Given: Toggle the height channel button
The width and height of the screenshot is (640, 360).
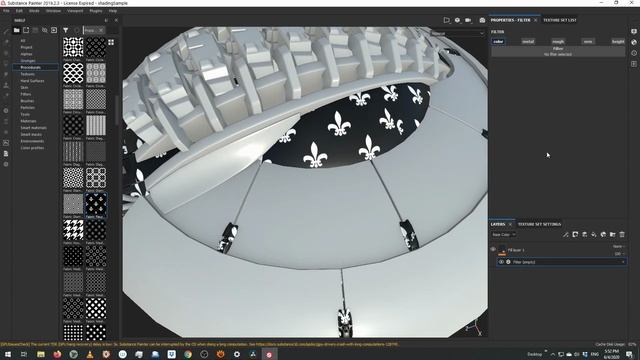Looking at the screenshot, I should [618, 41].
